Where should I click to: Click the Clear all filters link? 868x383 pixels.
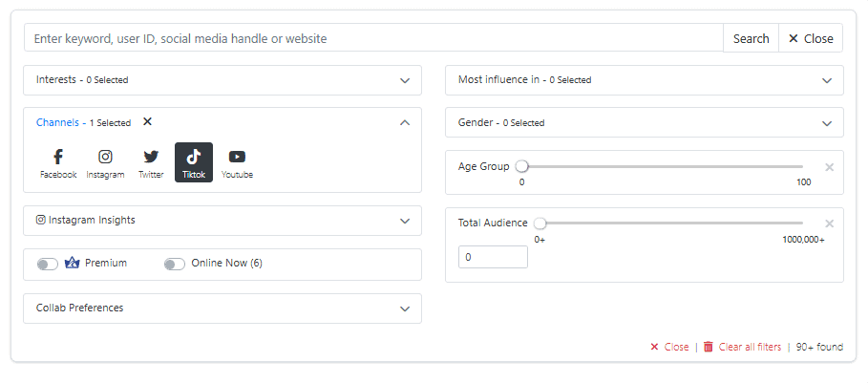pyautogui.click(x=750, y=347)
